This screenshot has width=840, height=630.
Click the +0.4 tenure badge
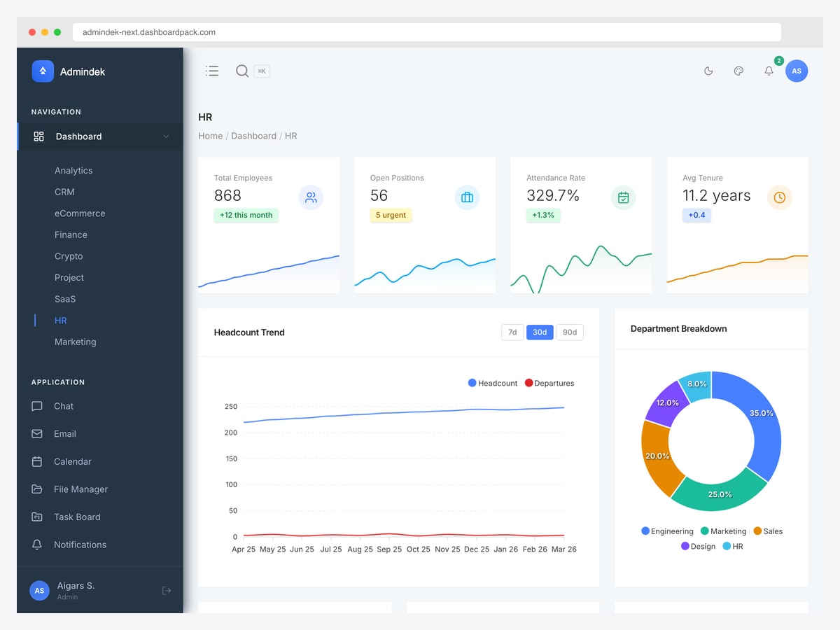696,215
